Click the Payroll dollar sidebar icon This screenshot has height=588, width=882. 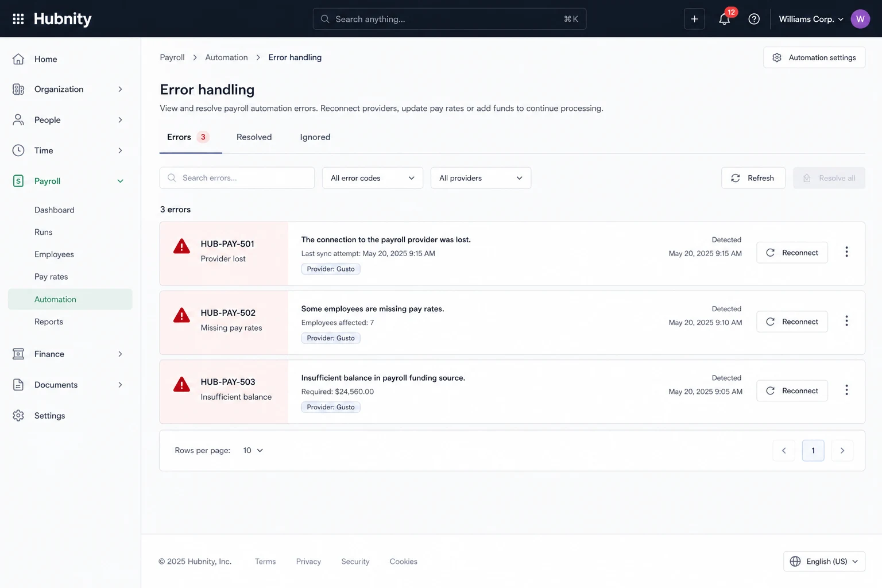point(18,181)
